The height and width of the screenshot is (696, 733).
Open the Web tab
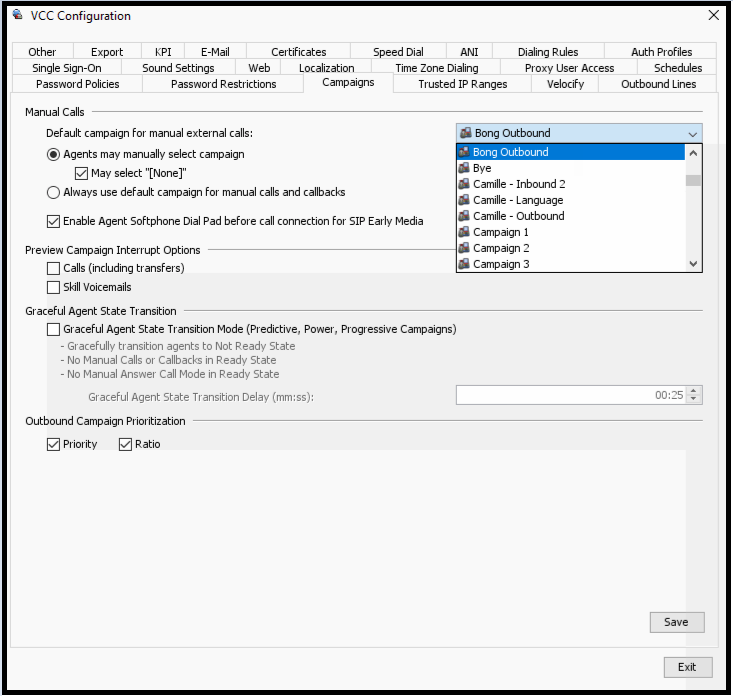259,68
